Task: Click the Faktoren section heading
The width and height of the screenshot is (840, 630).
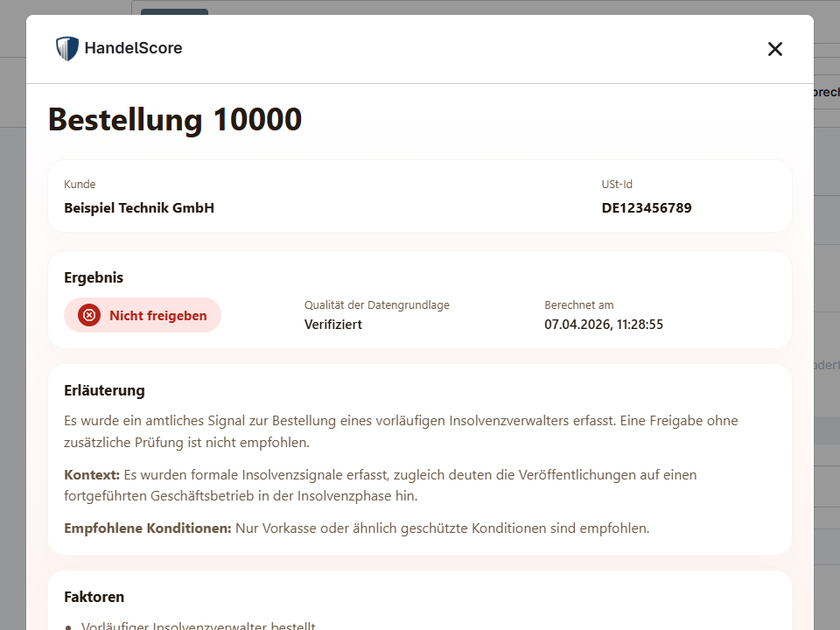Action: click(94, 597)
